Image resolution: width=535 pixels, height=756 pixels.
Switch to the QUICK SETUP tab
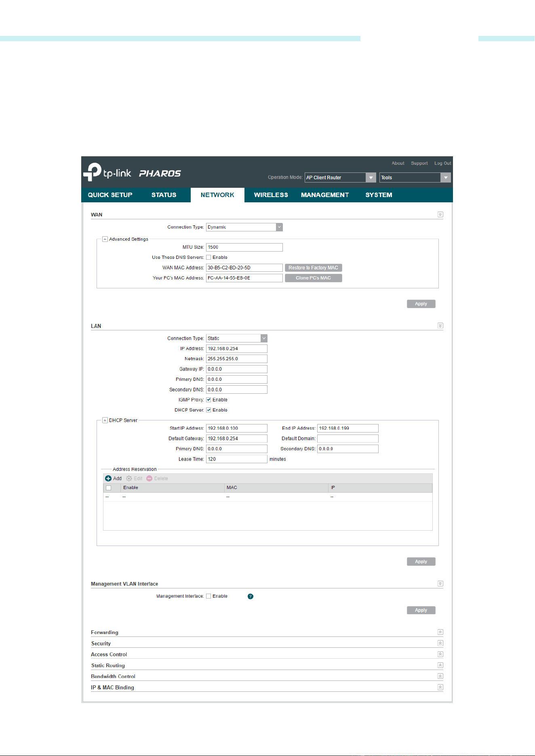click(x=110, y=195)
